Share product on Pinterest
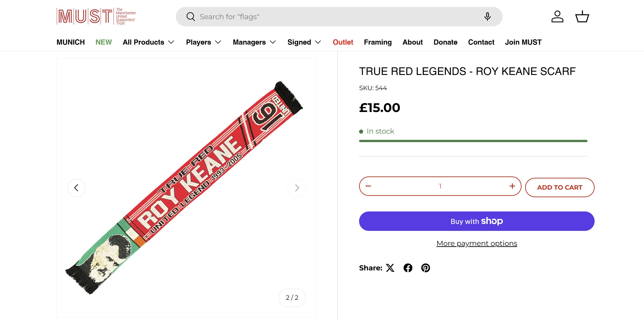 425,268
